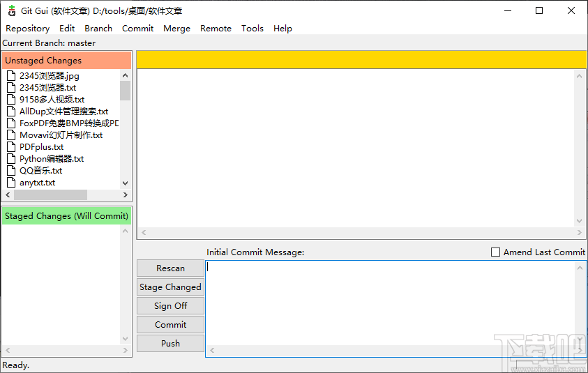Open the Branch menu
Screen dimensions: 588x373
pyautogui.click(x=98, y=29)
